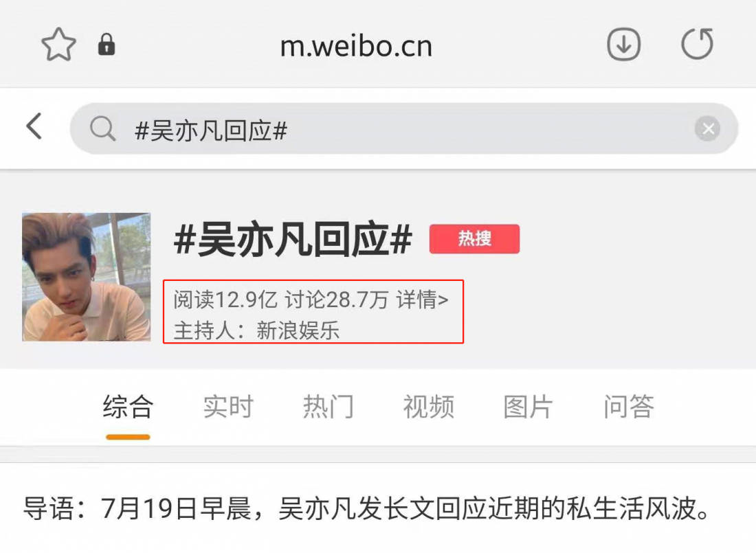The width and height of the screenshot is (756, 553).
Task: Go back using the left chevron
Action: click(x=34, y=127)
